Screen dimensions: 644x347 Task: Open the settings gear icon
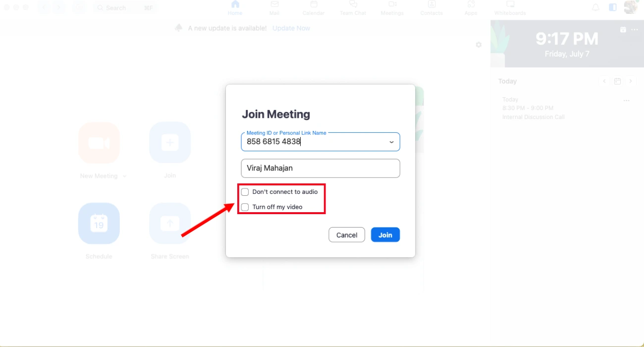pyautogui.click(x=479, y=45)
